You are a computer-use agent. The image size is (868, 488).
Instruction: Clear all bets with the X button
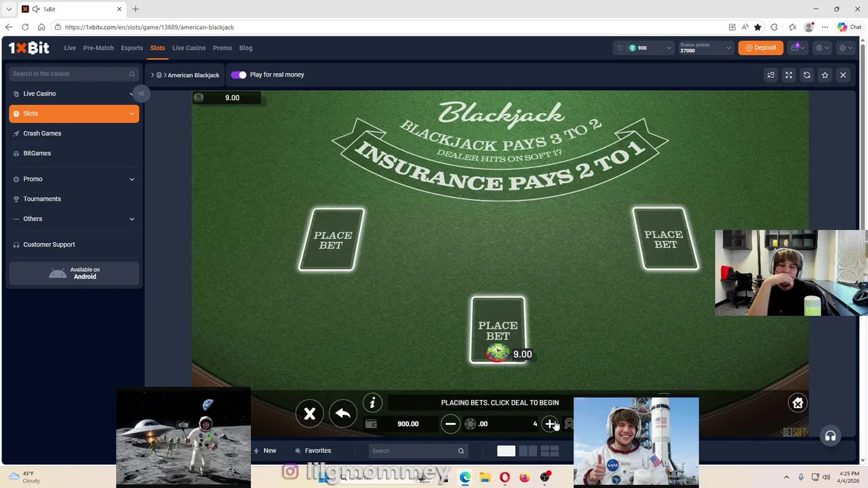(x=309, y=413)
